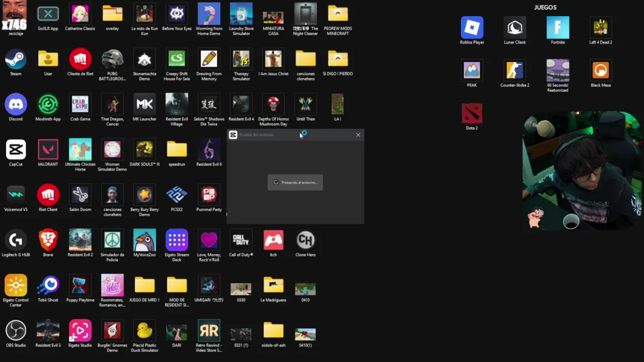
Task: Open Elgato Control Center icon
Action: coord(16,286)
